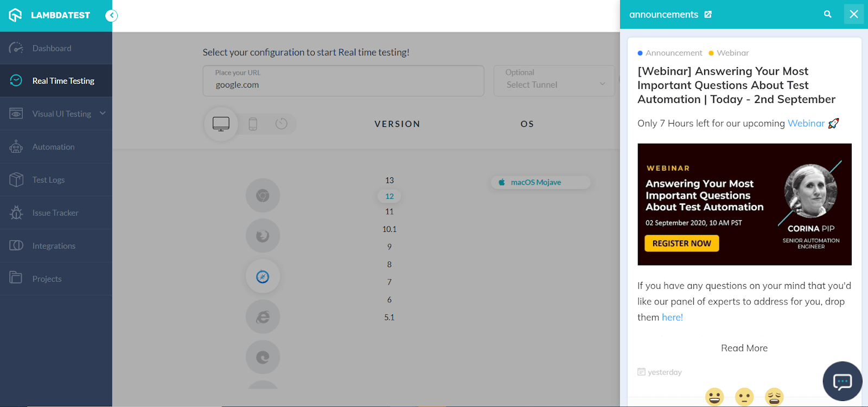Open announcements in new window icon
The width and height of the screenshot is (868, 407).
708,15
